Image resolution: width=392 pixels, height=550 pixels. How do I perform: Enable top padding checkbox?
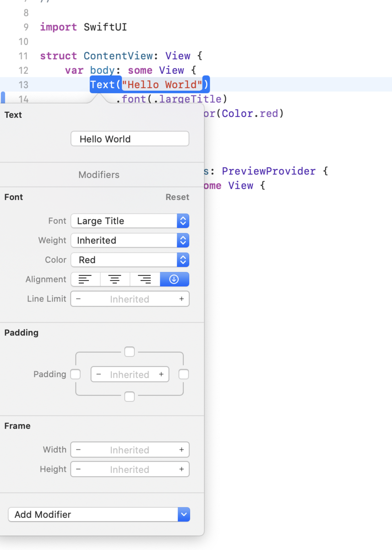coord(130,352)
